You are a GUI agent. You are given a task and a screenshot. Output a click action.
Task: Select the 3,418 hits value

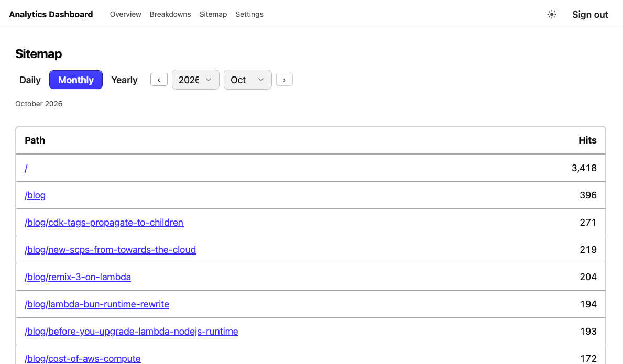click(x=584, y=168)
